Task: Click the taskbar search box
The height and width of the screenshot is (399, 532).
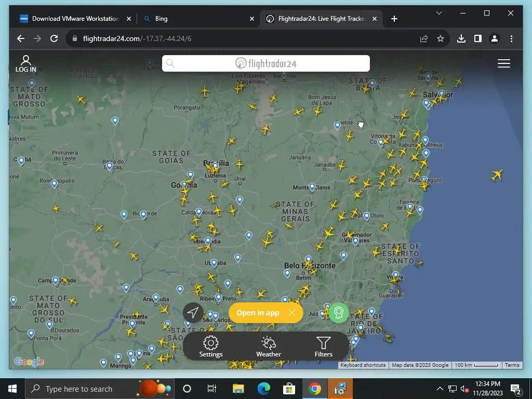Action: (99, 389)
